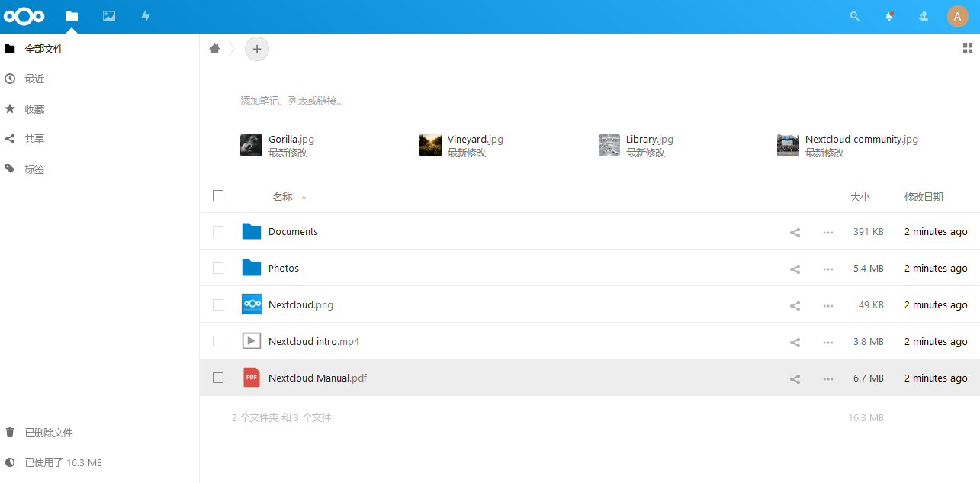Check the Nextcloud intro.mp4 checkbox
Image resolution: width=980 pixels, height=483 pixels.
(218, 341)
